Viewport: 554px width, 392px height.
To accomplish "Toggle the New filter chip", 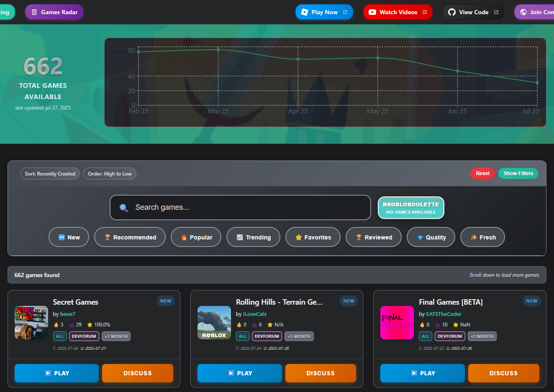I will tap(69, 237).
